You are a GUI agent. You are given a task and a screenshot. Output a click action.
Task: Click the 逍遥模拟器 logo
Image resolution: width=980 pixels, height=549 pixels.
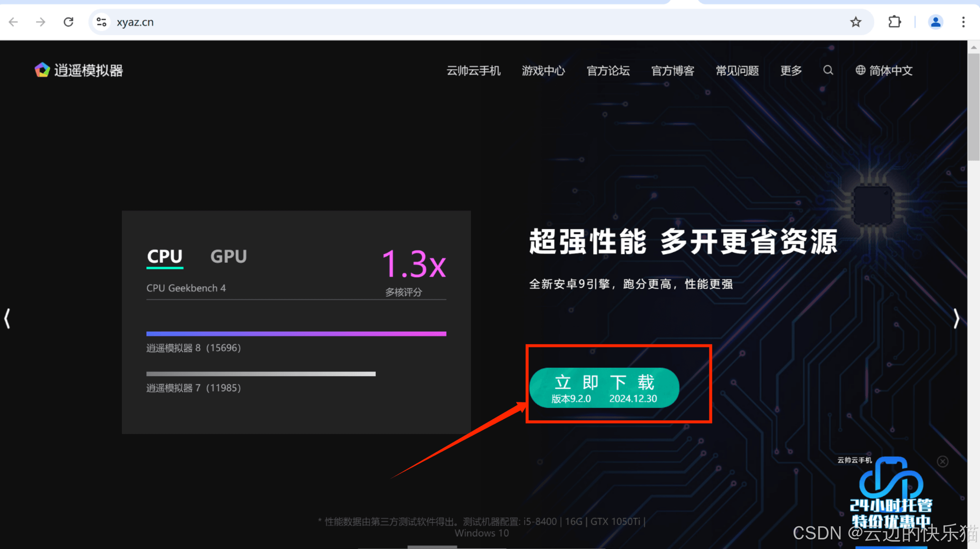coord(79,70)
